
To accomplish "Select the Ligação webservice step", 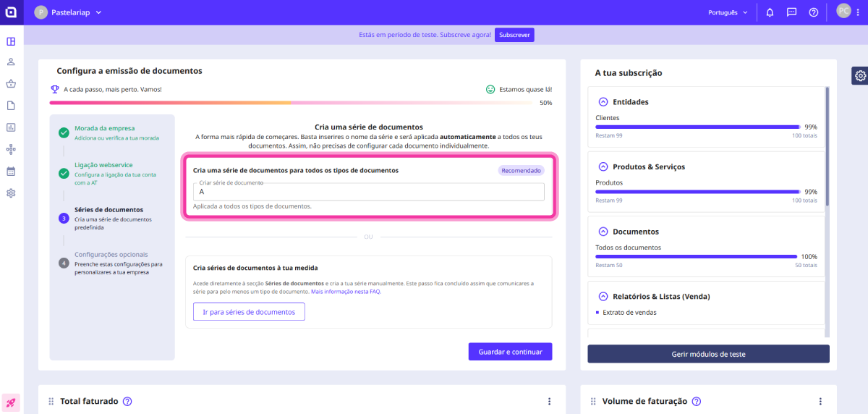I will 112,174.
